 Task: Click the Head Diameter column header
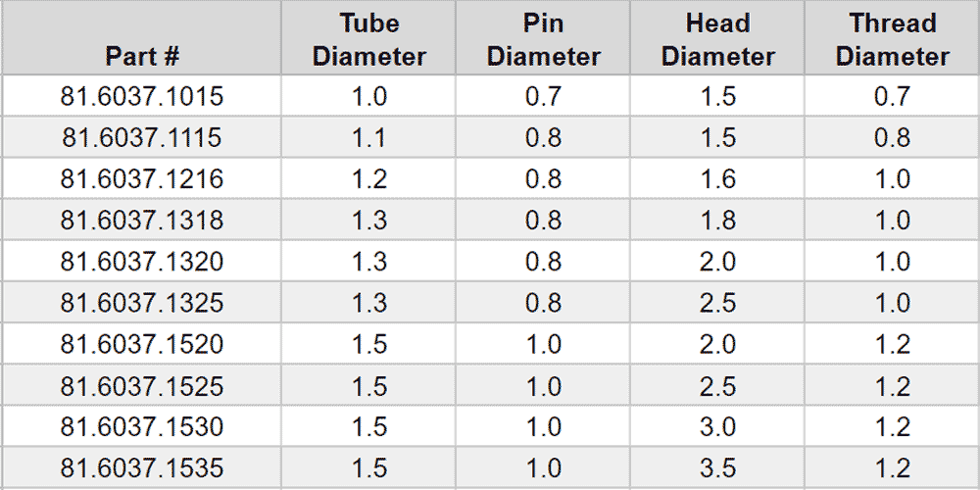717,38
